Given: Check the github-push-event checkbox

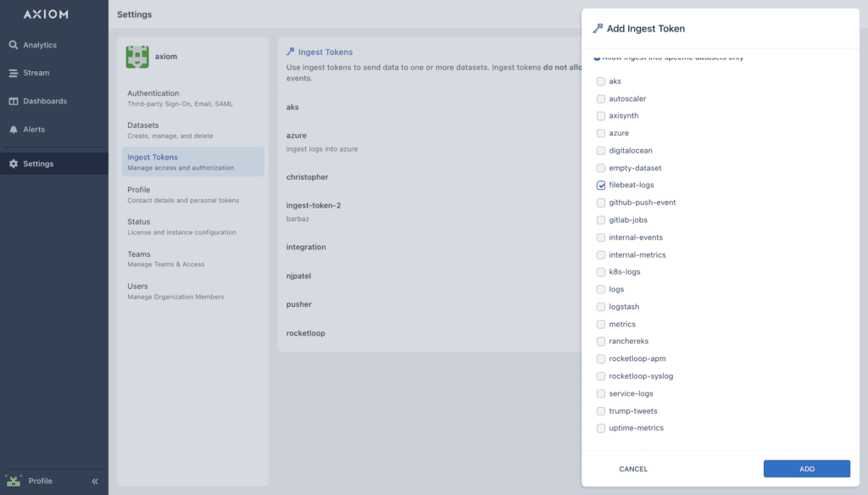Looking at the screenshot, I should coord(601,203).
